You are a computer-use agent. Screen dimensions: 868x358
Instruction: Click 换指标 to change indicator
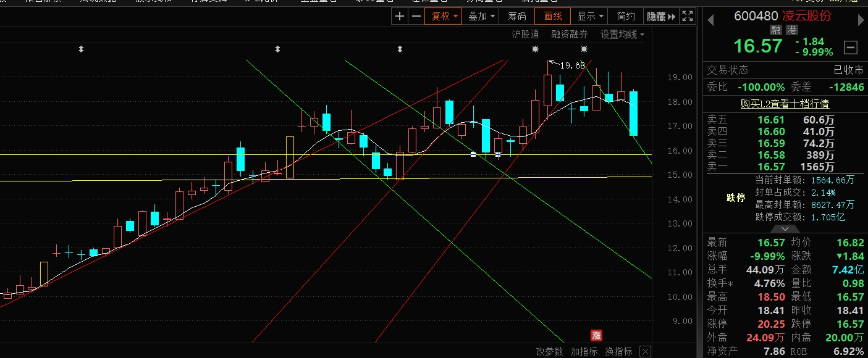coord(618,351)
